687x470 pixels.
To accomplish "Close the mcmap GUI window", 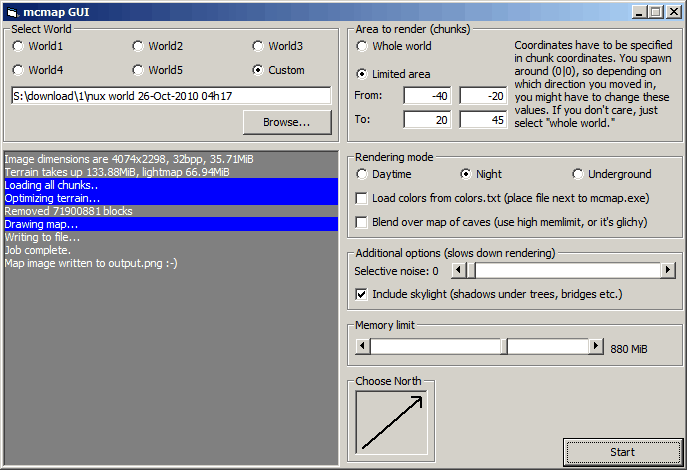I will pos(673,12).
